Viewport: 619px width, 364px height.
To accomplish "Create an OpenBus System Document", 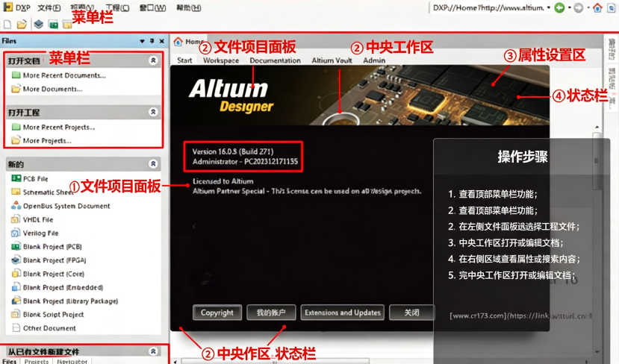I will [x=60, y=206].
